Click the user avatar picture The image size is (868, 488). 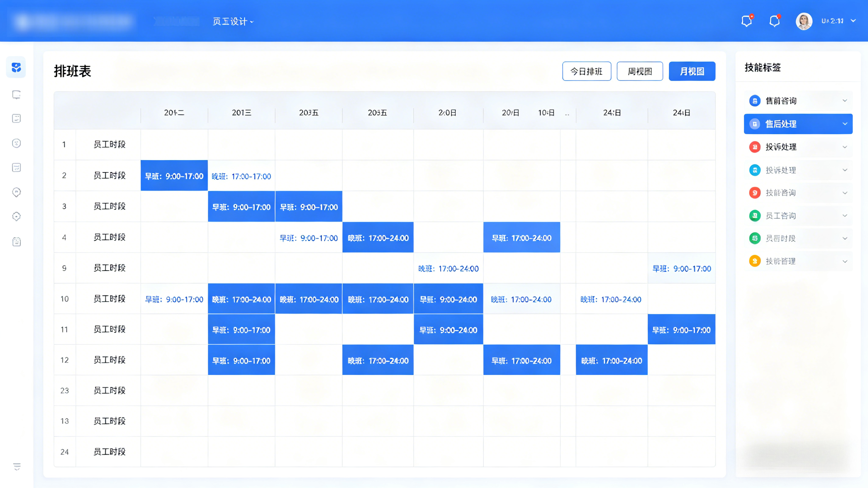tap(804, 21)
